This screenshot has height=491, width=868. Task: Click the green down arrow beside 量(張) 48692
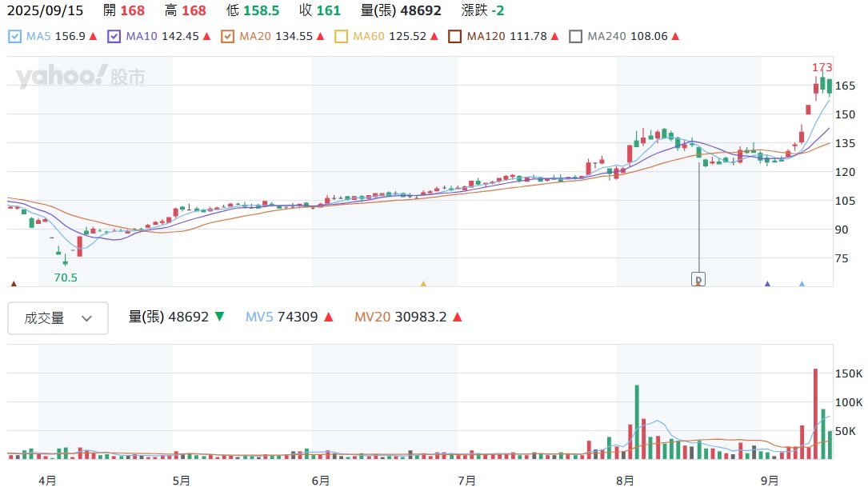[x=219, y=317]
